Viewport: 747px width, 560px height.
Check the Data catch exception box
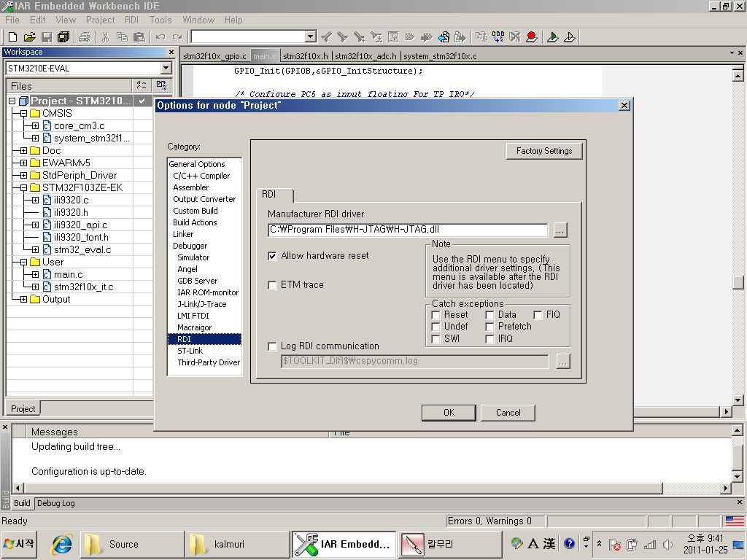tap(489, 315)
